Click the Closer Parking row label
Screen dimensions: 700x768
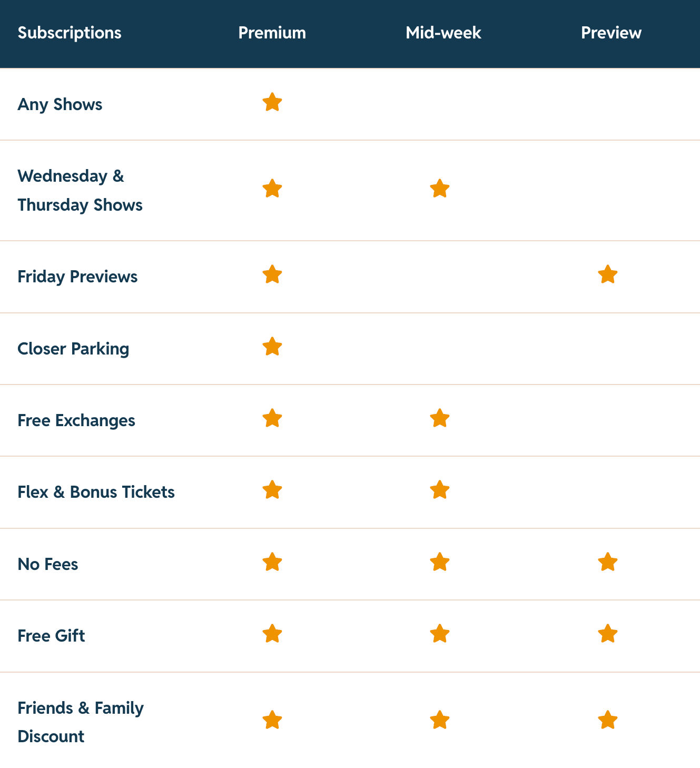(x=73, y=349)
